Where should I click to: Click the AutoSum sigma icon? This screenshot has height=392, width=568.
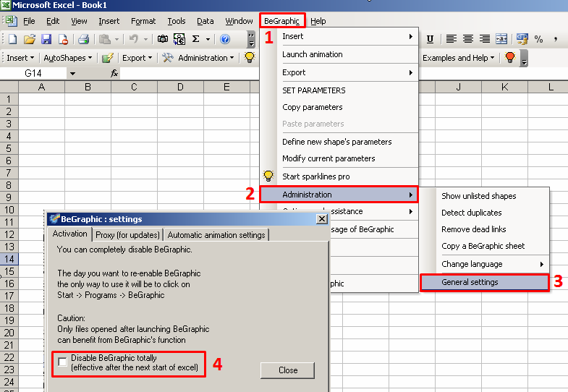click(x=195, y=39)
